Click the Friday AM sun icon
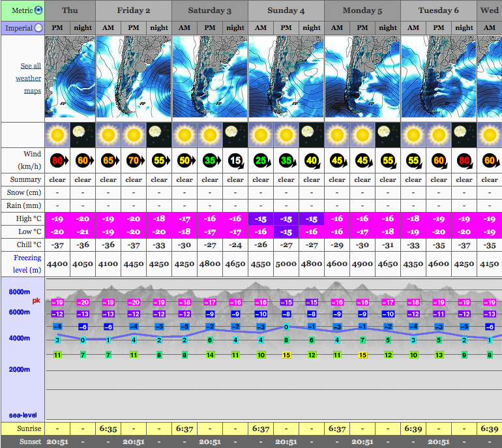This screenshot has height=448, width=502. (108, 135)
